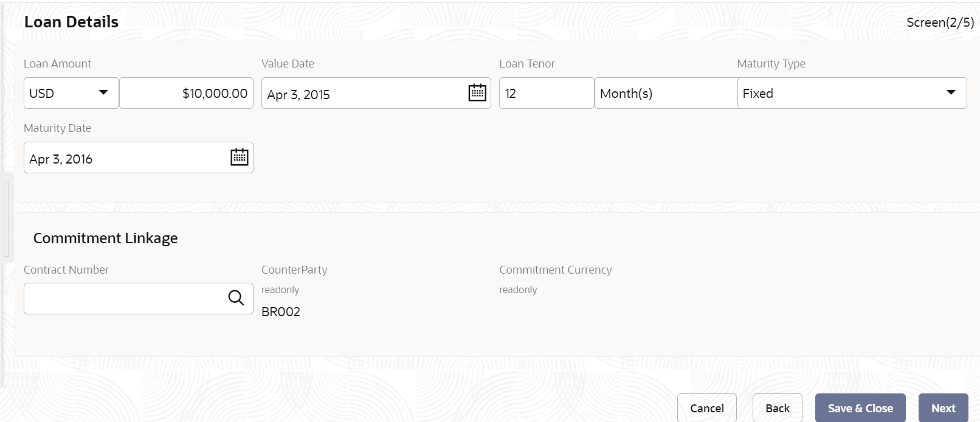980x422 pixels.
Task: Open the Value Date calendar picker
Action: [x=477, y=93]
